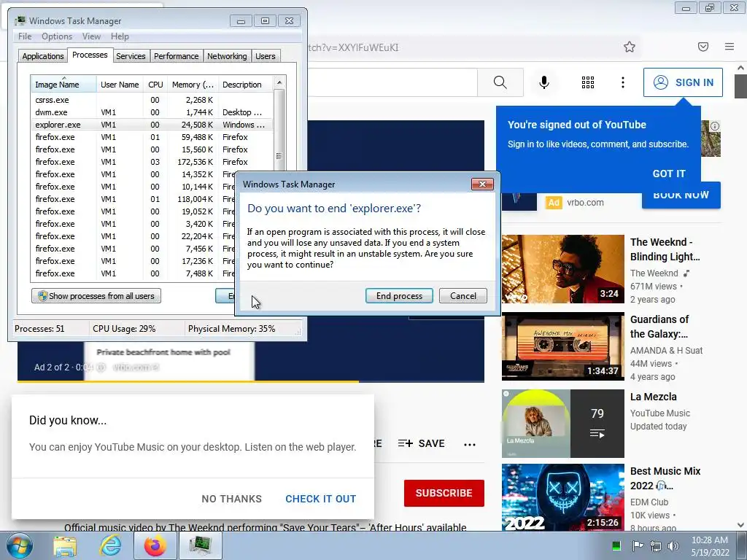Open the Firefox hamburger menu
The width and height of the screenshot is (747, 560).
click(729, 47)
